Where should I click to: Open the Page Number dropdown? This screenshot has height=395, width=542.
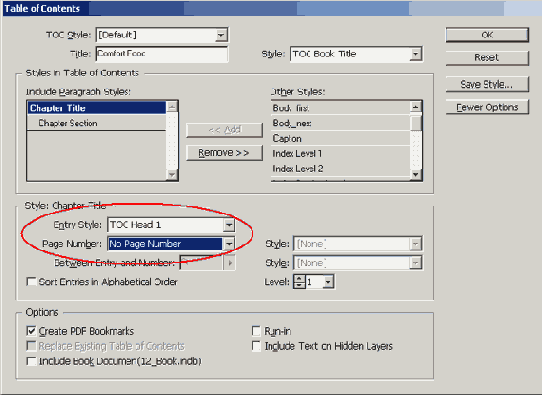(229, 244)
